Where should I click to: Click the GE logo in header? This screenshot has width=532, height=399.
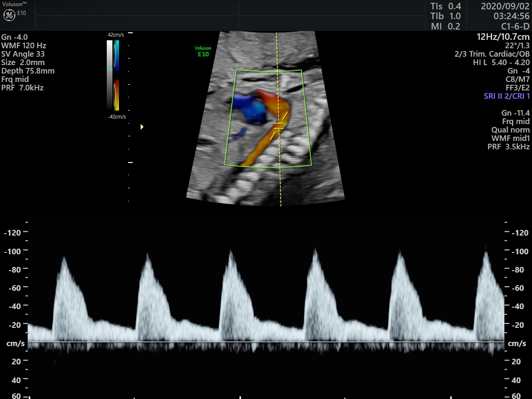[9, 15]
